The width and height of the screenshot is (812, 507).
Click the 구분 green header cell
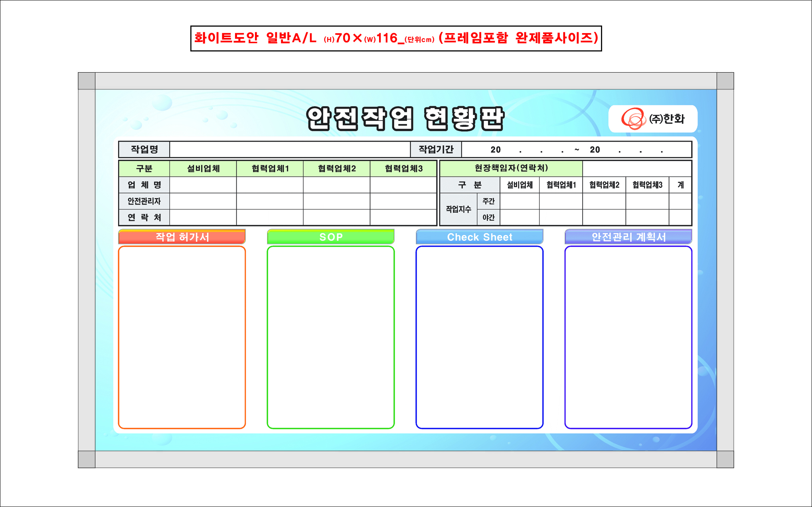coord(144,169)
